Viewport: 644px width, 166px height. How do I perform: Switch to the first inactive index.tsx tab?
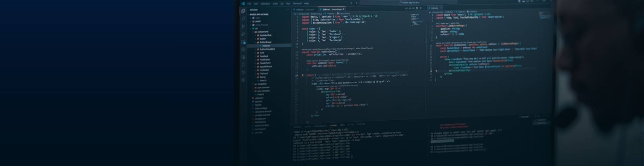(305, 10)
